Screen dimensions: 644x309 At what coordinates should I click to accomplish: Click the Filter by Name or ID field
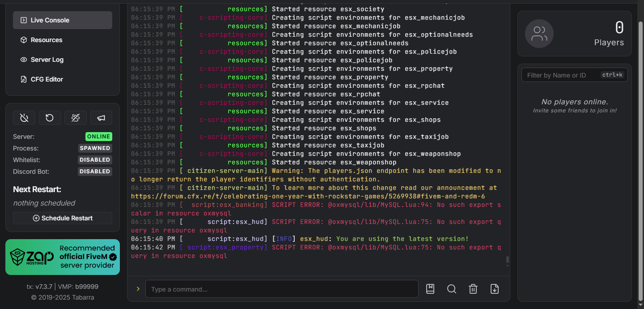561,75
